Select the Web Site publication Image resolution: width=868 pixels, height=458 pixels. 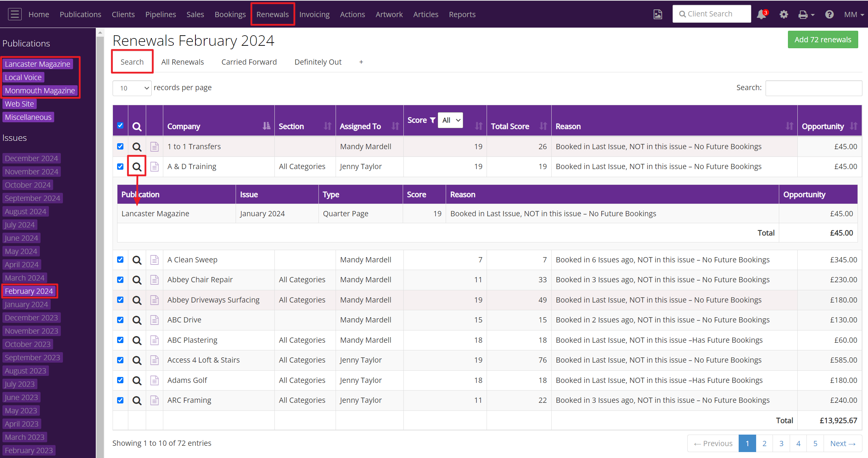pos(19,104)
